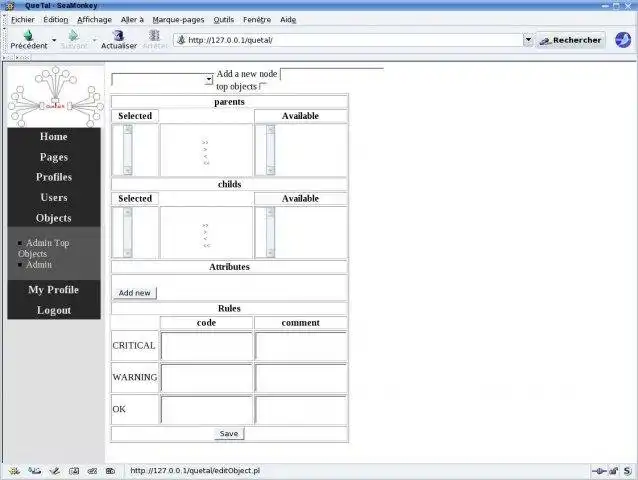Screen dimensions: 638x480
Task: Open the Marque-pages menu
Action: click(x=178, y=20)
